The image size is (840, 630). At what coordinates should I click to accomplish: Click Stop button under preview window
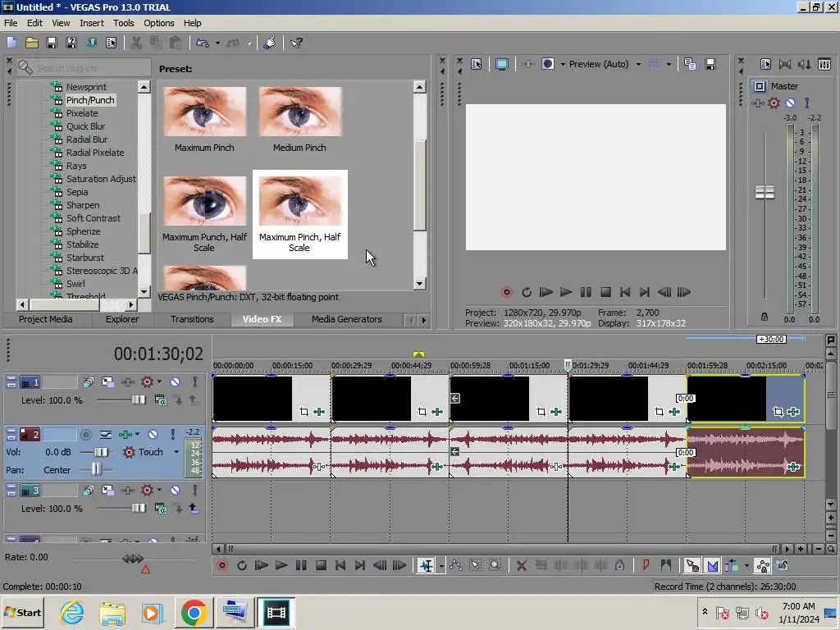(x=605, y=292)
